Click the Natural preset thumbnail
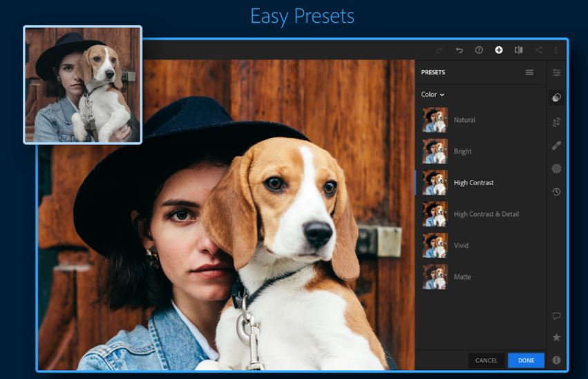The width and height of the screenshot is (588, 379). pyautogui.click(x=435, y=120)
